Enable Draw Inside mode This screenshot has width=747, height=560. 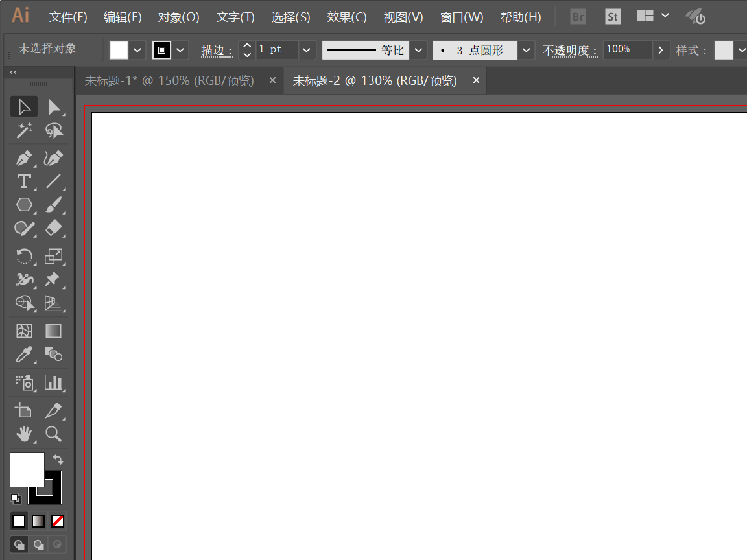pos(57,544)
